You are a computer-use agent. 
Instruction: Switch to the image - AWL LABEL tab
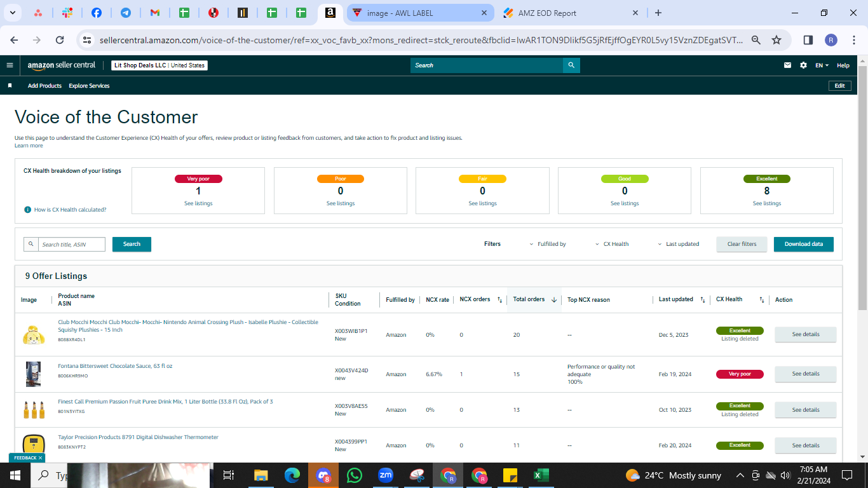click(x=419, y=13)
